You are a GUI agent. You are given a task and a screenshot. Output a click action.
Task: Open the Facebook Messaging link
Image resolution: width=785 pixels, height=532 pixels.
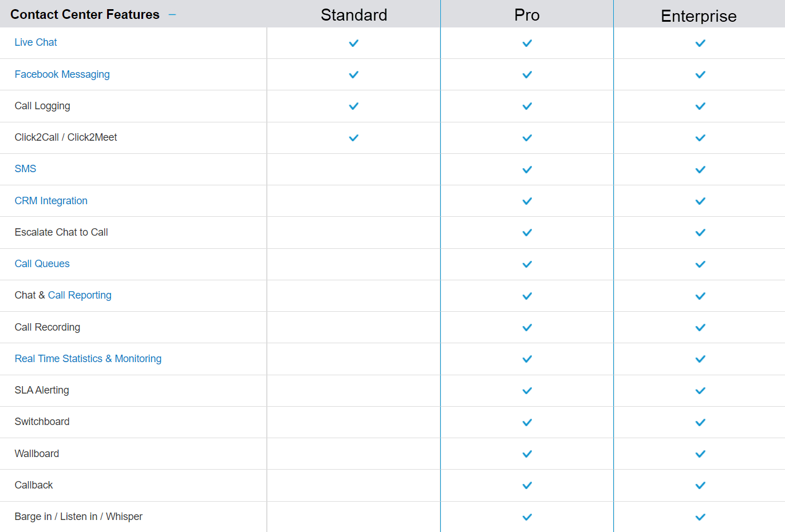(x=62, y=74)
